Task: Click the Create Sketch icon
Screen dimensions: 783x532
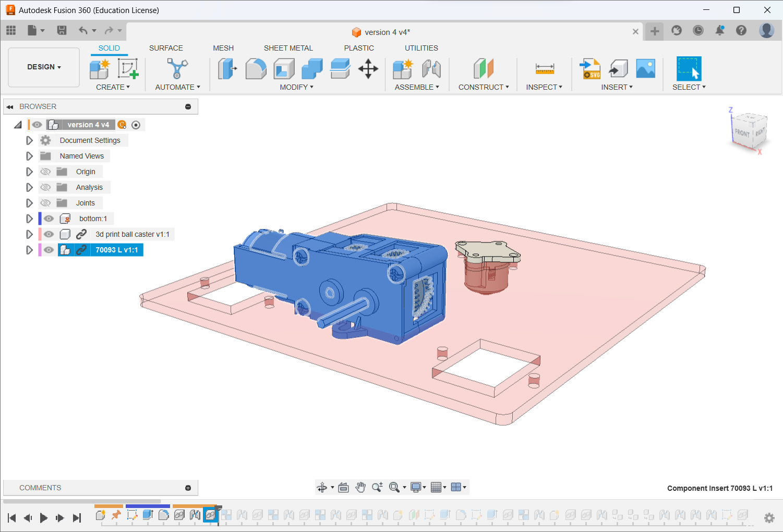Action: 128,69
